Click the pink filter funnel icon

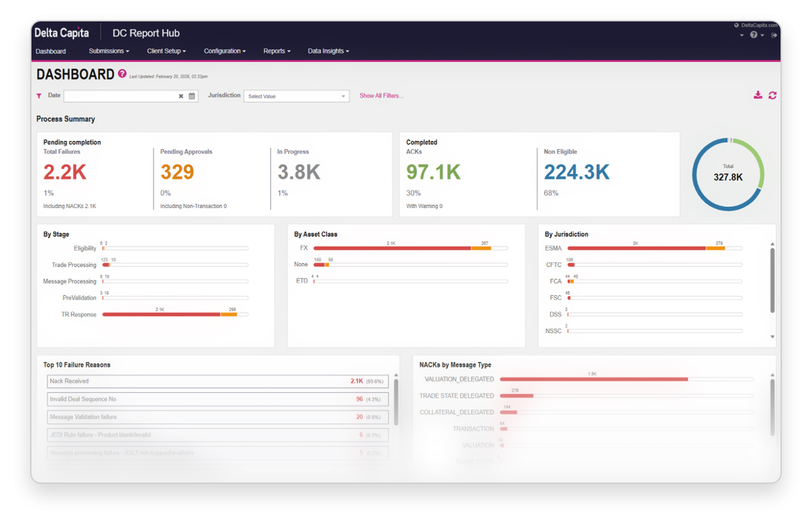[39, 96]
